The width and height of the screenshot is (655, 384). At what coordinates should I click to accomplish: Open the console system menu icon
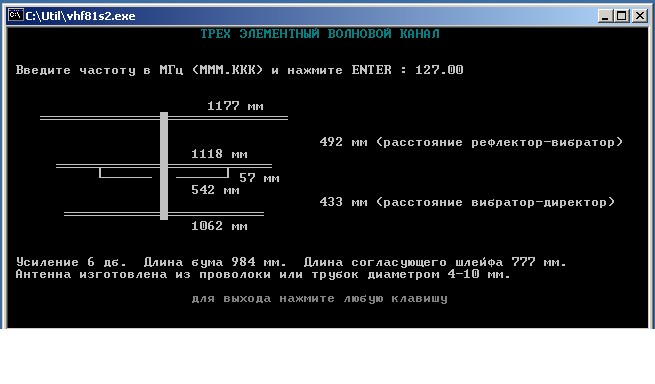[x=16, y=15]
